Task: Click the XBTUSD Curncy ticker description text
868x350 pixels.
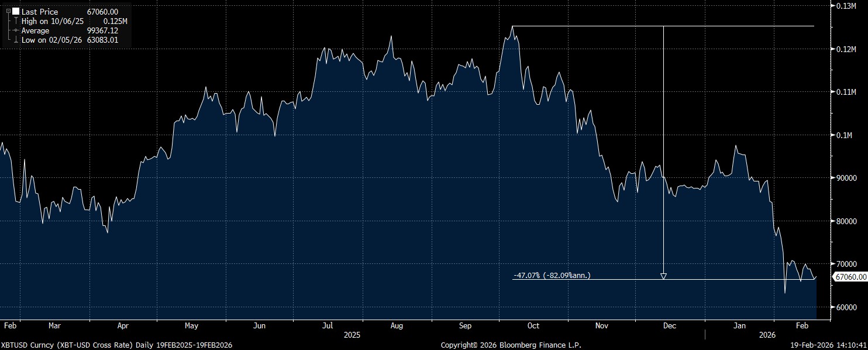Action: click(117, 345)
